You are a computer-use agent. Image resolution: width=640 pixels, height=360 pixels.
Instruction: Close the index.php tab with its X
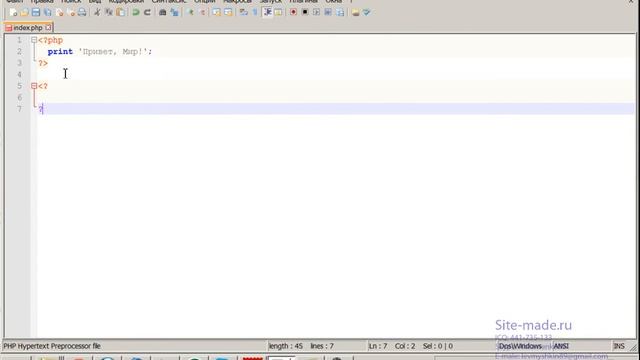tap(48, 27)
